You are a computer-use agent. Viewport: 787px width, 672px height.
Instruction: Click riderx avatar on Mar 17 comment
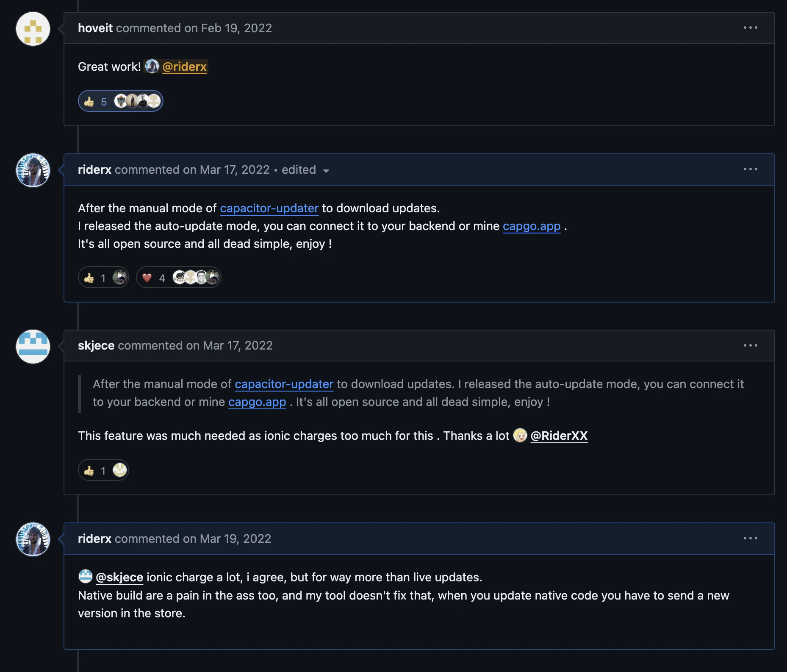[33, 170]
